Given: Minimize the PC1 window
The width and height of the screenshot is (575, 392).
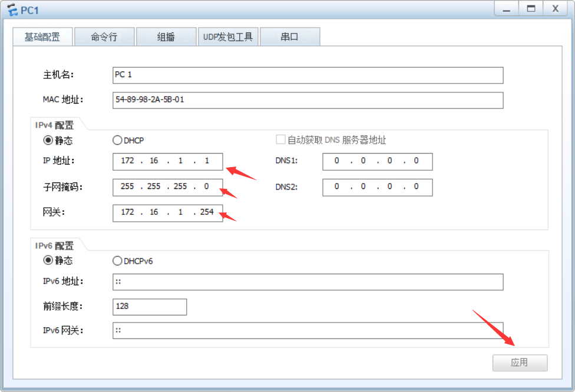Looking at the screenshot, I should pos(507,9).
